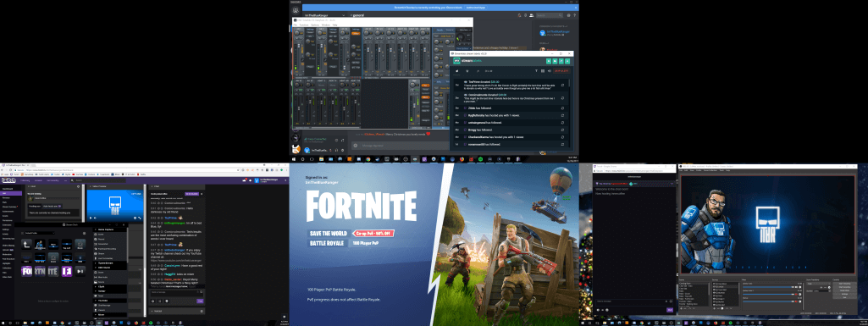Open the Options menu in Voicemeeter

[x=314, y=25]
